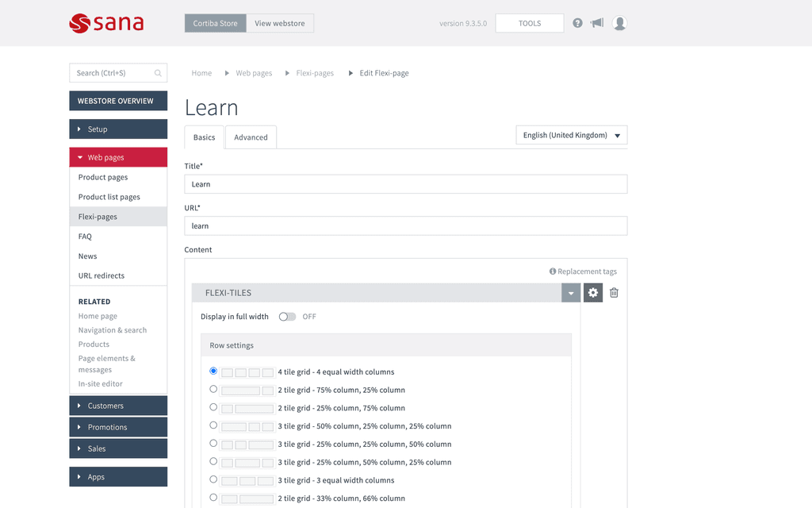Click the 75%/25% grid layout thumbnail

pos(247,391)
